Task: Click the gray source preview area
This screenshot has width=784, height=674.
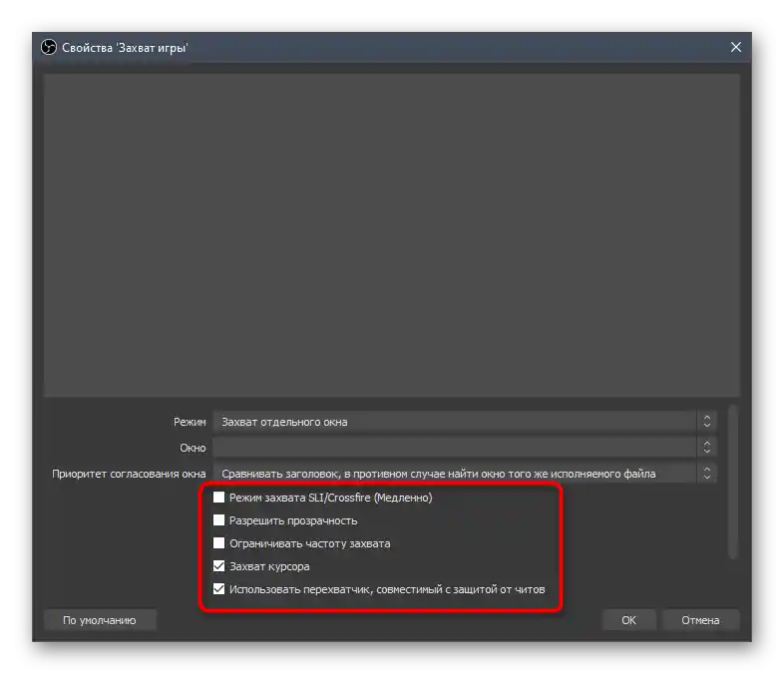Action: [x=391, y=235]
